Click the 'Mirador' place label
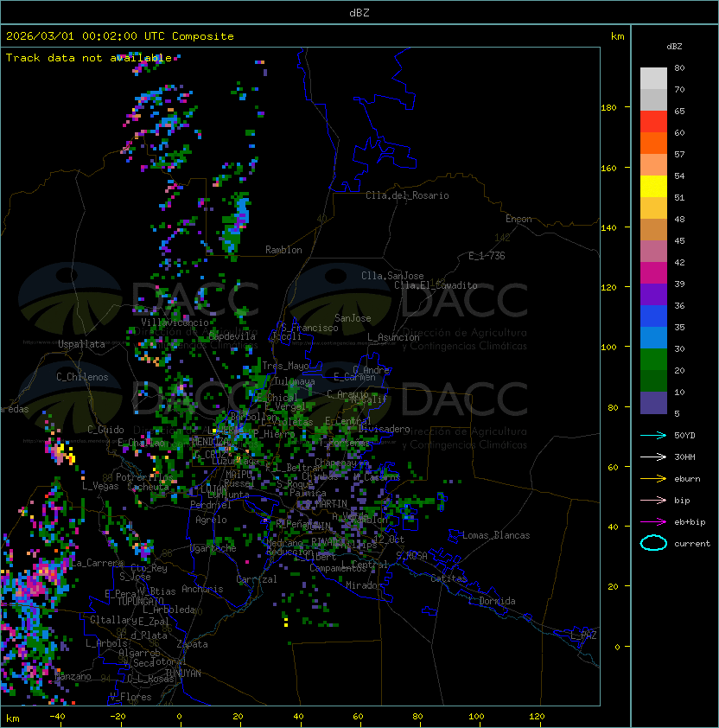719x728 pixels. [364, 585]
